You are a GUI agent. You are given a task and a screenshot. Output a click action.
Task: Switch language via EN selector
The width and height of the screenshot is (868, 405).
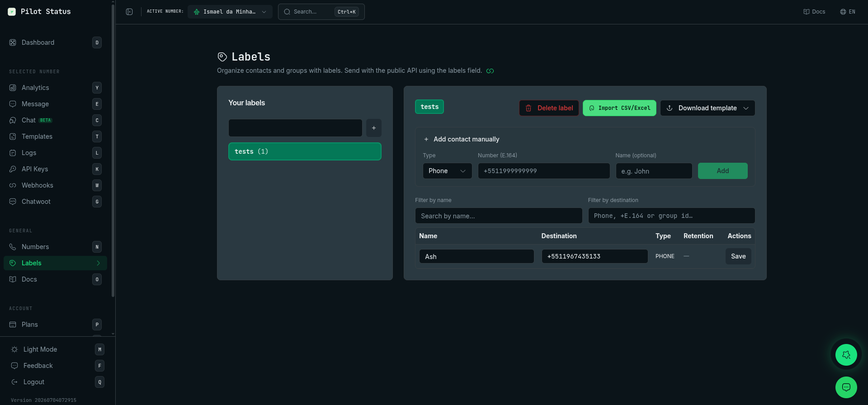coord(848,12)
